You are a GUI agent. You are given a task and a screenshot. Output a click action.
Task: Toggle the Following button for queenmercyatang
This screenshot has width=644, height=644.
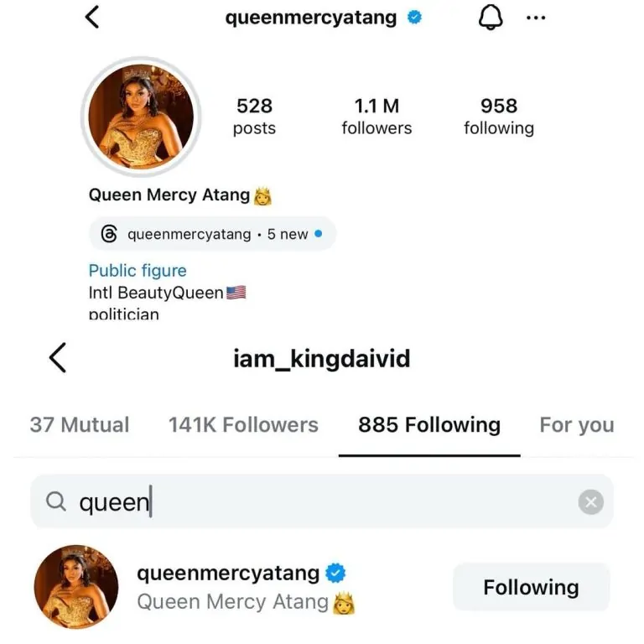click(531, 587)
